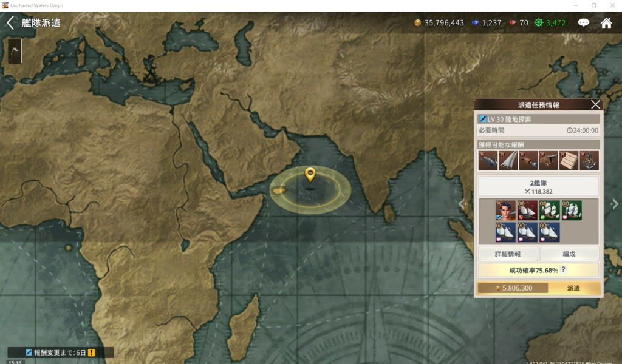The image size is (622, 364).
Task: Open the chat speech bubble
Action: tap(583, 22)
